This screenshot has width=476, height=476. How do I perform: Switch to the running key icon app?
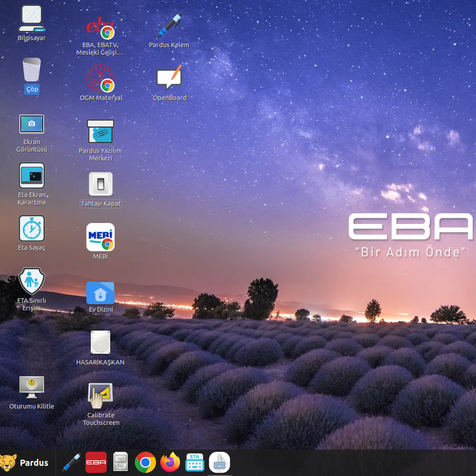tap(219, 463)
